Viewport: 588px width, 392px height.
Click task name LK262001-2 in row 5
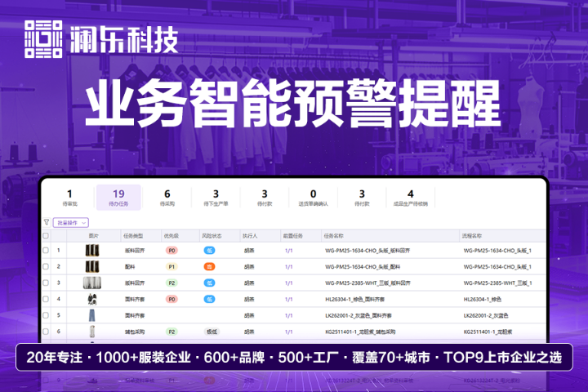(x=359, y=316)
